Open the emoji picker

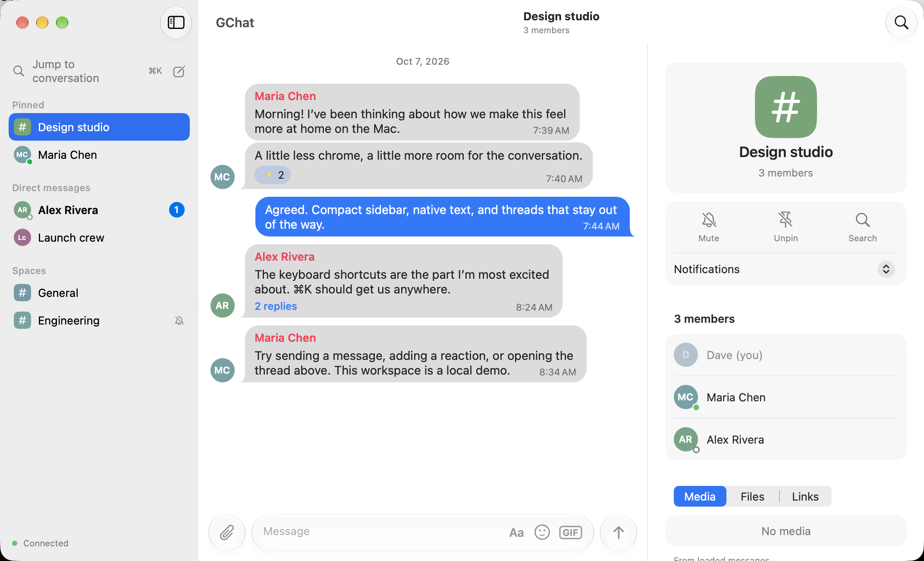point(542,533)
